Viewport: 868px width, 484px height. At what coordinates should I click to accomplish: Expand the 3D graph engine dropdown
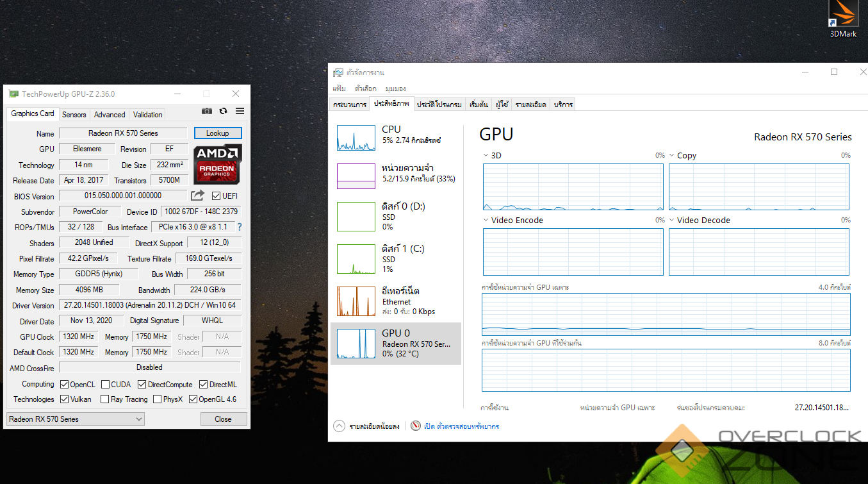click(486, 156)
